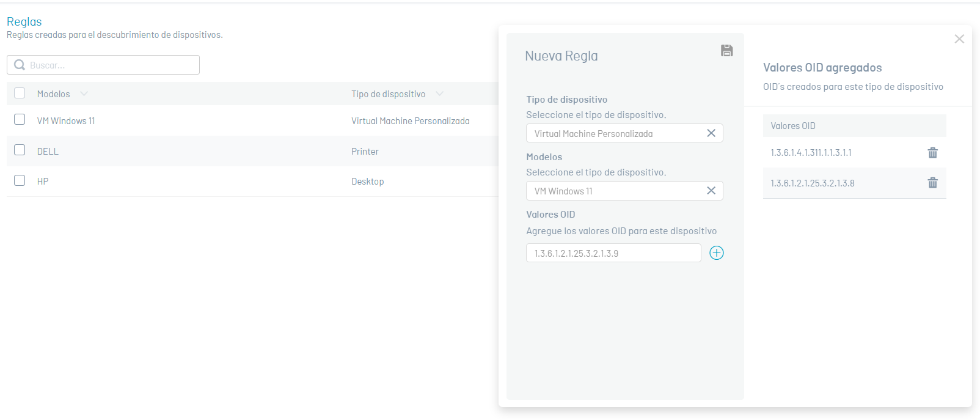This screenshot has height=420, width=980.
Task: Check the VM Windows 11 row checkbox
Action: (x=20, y=119)
